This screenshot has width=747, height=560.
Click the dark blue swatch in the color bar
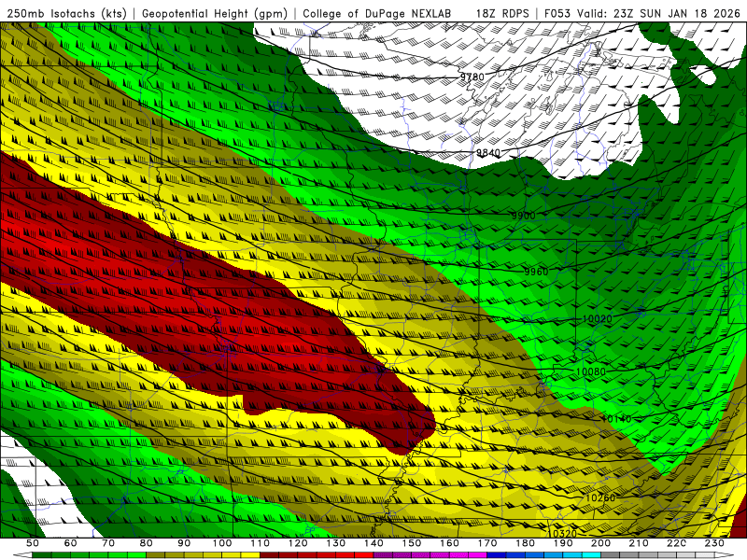tap(497, 555)
